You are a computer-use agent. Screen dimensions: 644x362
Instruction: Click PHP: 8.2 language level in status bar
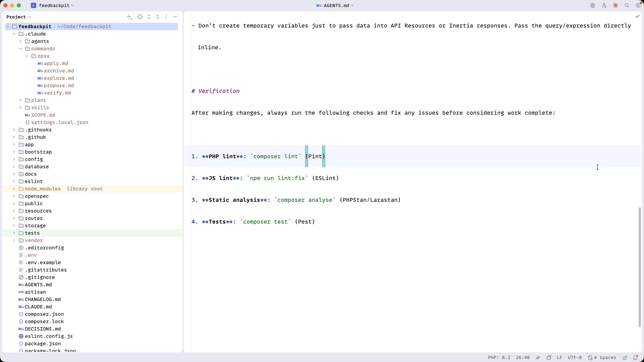pyautogui.click(x=499, y=357)
